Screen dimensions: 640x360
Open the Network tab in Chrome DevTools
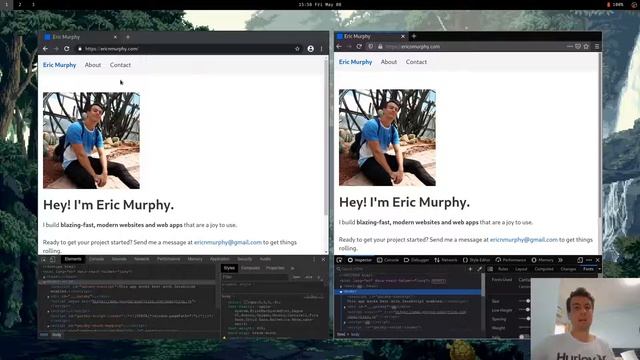pos(142,259)
